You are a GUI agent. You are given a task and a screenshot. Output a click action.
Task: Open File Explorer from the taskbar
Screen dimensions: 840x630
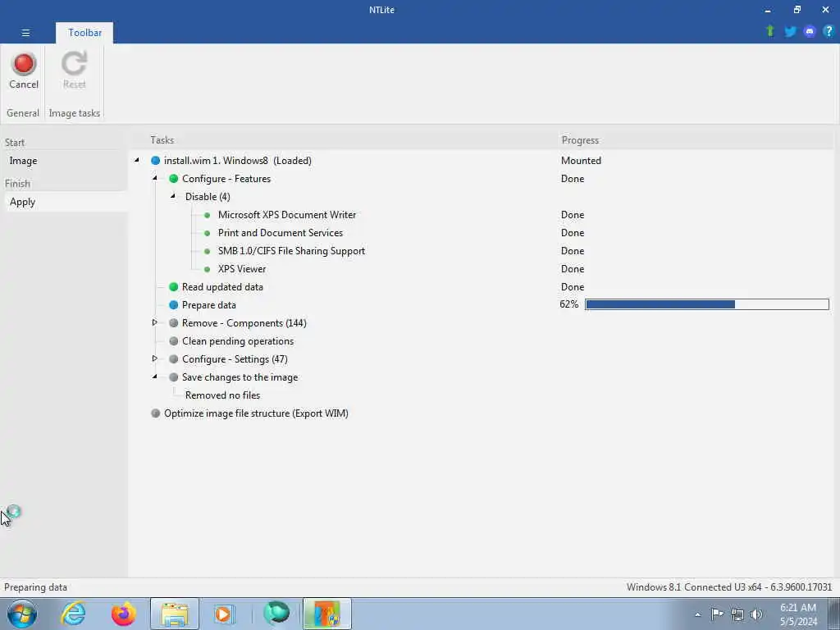175,614
